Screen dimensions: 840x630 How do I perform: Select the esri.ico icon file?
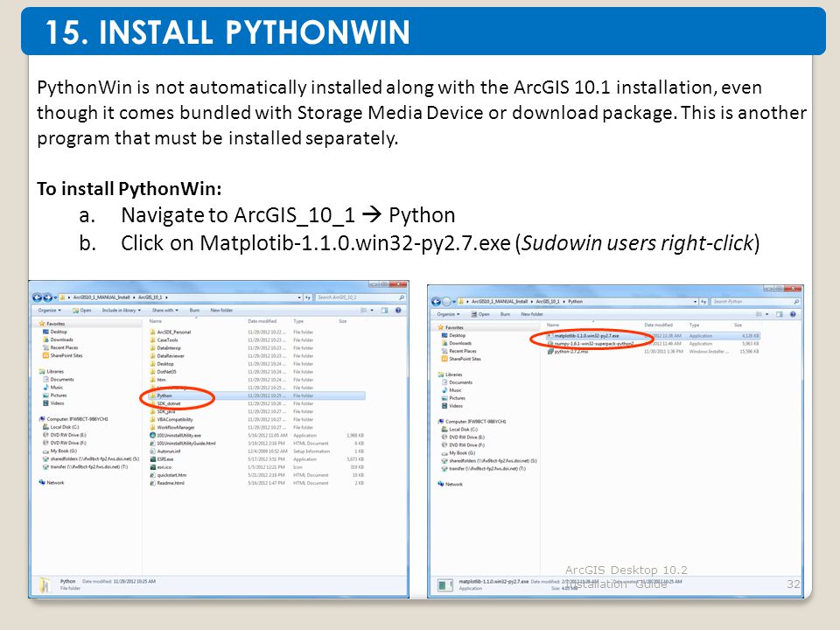[161, 467]
